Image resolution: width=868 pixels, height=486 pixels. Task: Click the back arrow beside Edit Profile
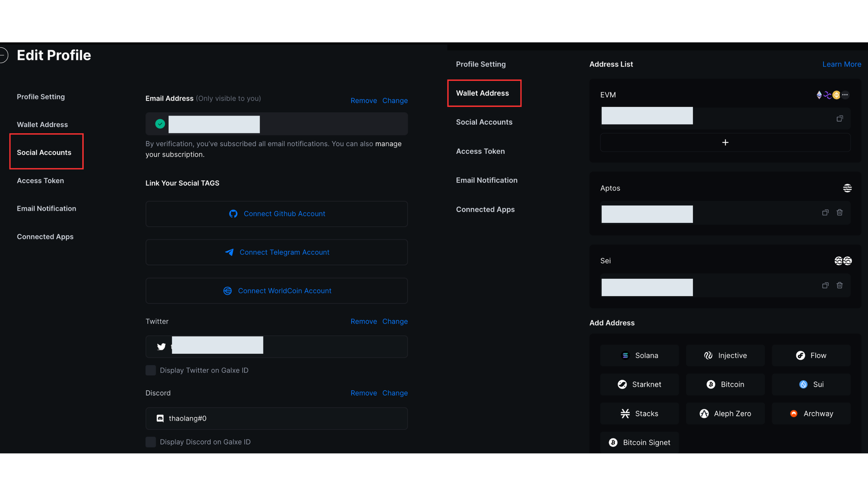tap(3, 56)
